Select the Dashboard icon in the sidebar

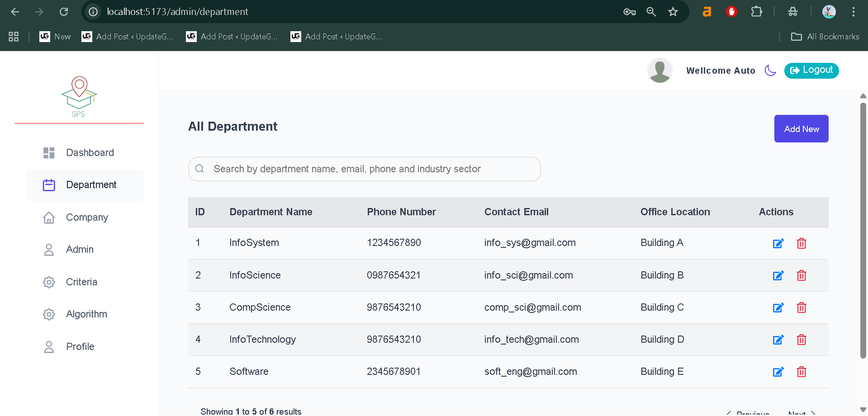pos(48,152)
